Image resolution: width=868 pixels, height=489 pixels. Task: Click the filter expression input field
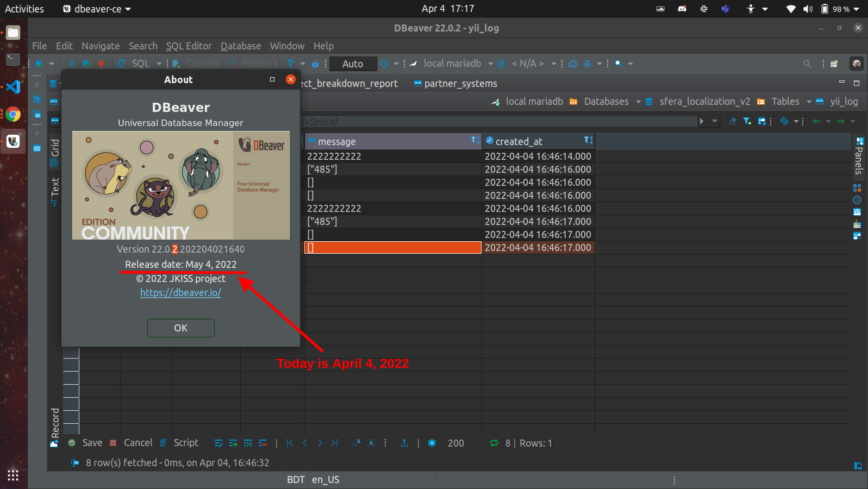click(499, 122)
